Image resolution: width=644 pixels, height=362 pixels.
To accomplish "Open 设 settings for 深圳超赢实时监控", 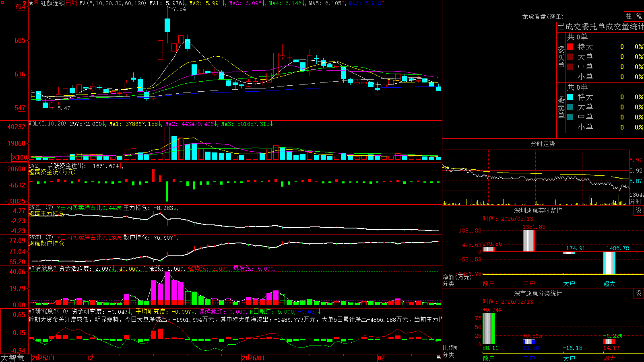I will [x=639, y=210].
